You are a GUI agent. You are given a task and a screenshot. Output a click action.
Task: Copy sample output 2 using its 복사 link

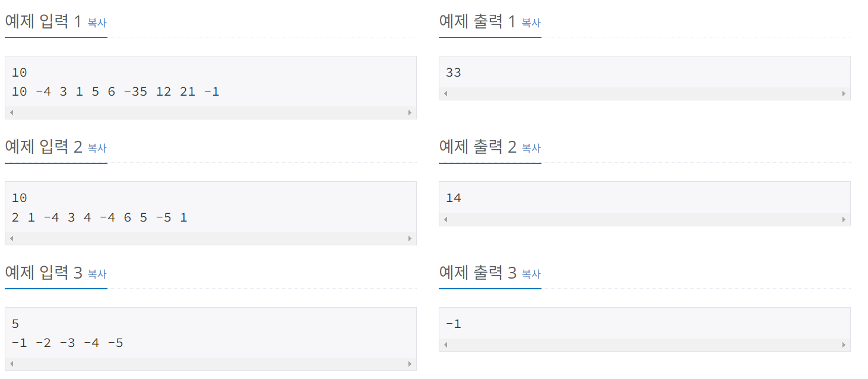tap(530, 149)
